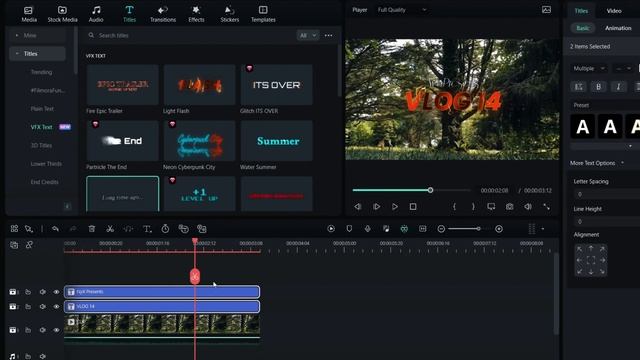Click the camera snapshot icon in player
The height and width of the screenshot is (360, 640).
[x=509, y=207]
